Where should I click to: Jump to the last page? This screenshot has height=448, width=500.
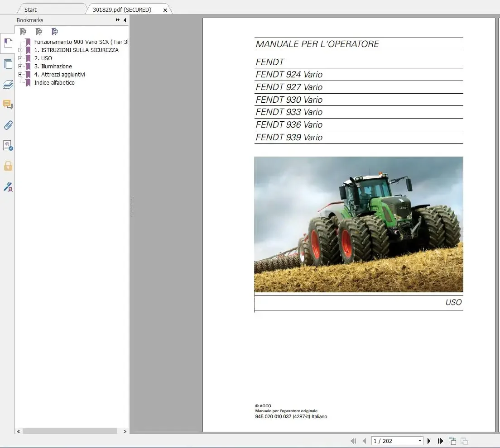440,441
